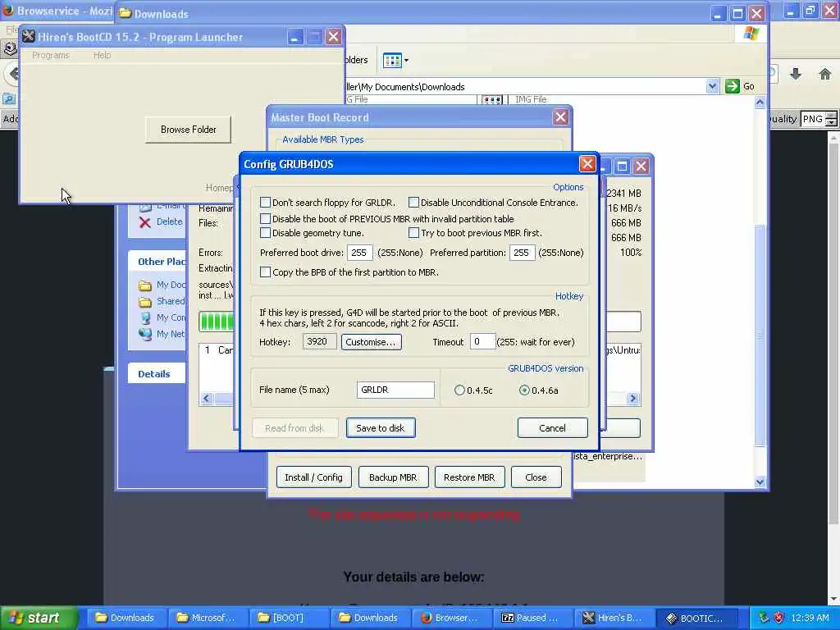The width and height of the screenshot is (840, 630).
Task: Click the Windows Start button
Action: click(39, 618)
